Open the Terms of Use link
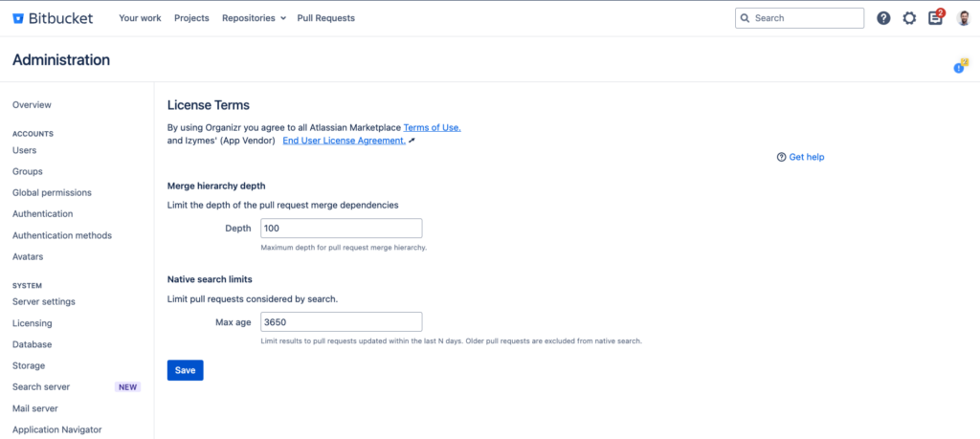This screenshot has height=439, width=980. 432,127
